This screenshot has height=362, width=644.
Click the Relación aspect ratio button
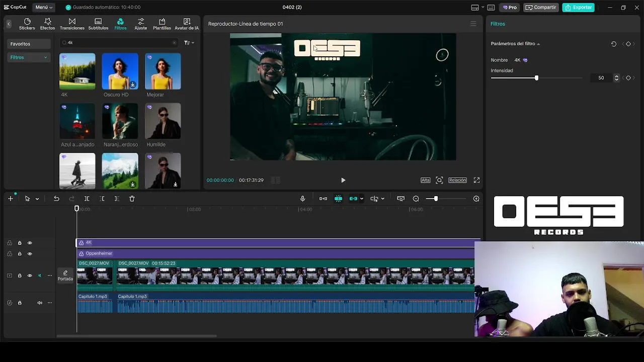[457, 180]
